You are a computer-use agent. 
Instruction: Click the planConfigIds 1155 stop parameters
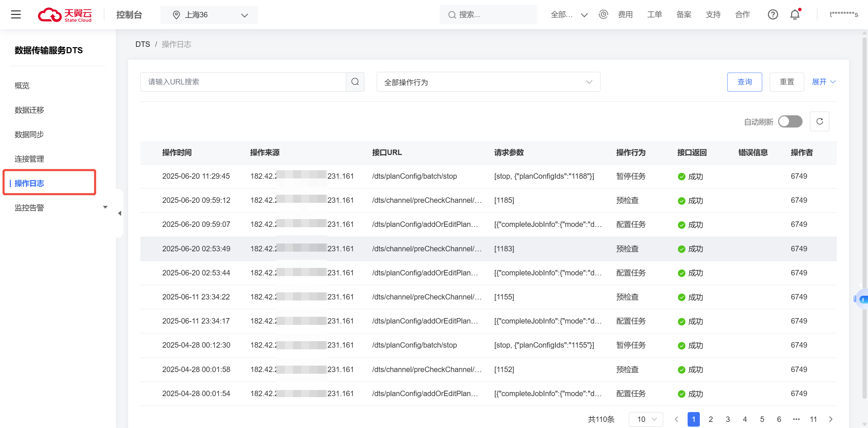(x=544, y=345)
